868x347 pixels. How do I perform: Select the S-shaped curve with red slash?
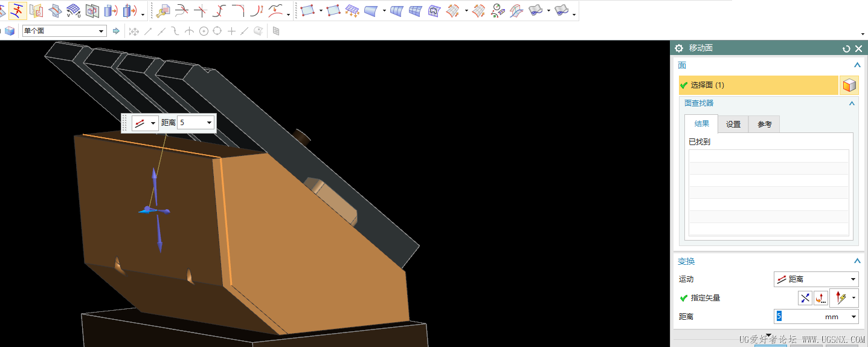point(219,10)
